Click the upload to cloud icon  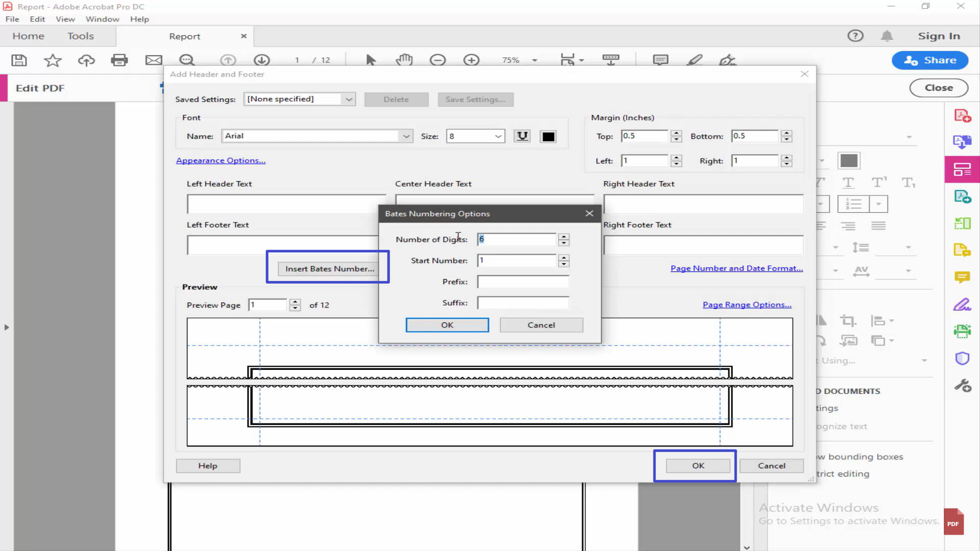point(86,60)
